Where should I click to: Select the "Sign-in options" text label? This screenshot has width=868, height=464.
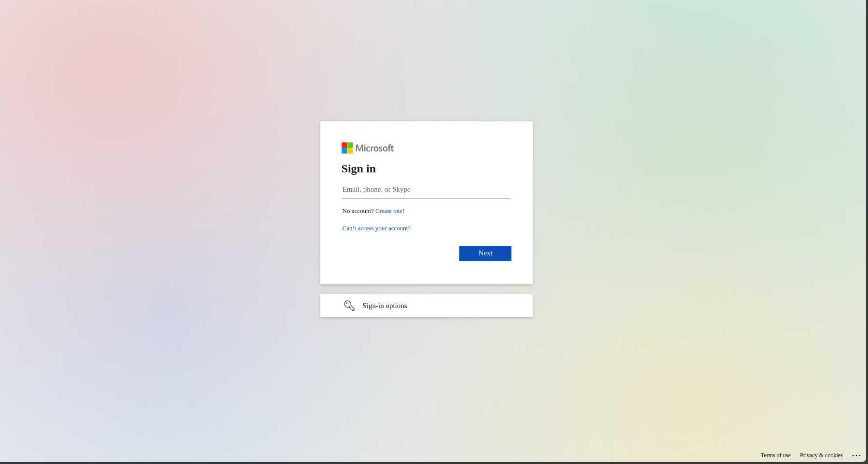pyautogui.click(x=385, y=306)
